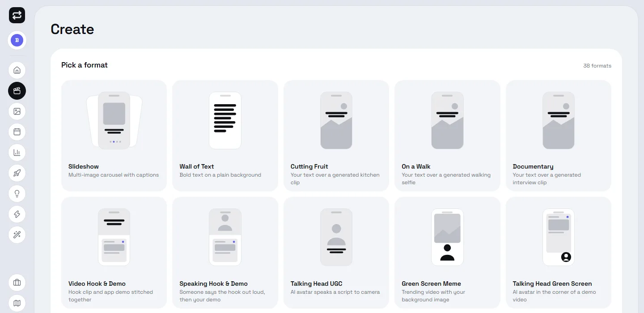Click the '38 formats' count text
The image size is (644, 313).
tap(597, 66)
